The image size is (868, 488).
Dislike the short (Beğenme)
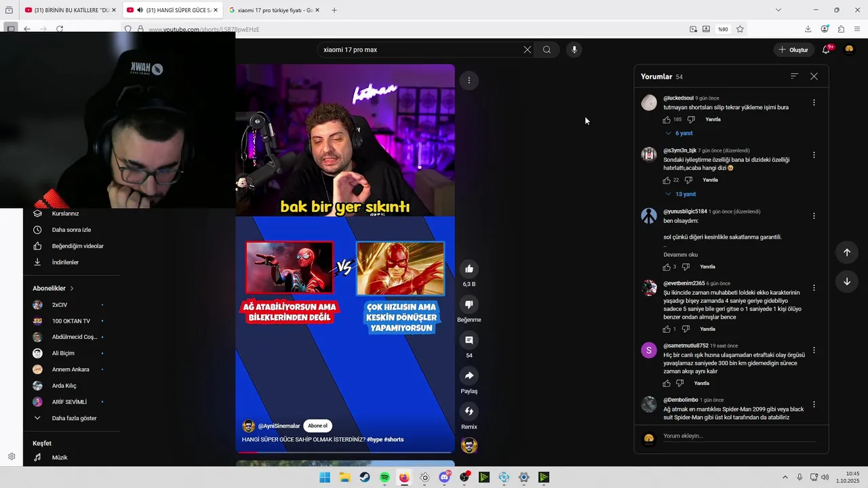(x=469, y=304)
